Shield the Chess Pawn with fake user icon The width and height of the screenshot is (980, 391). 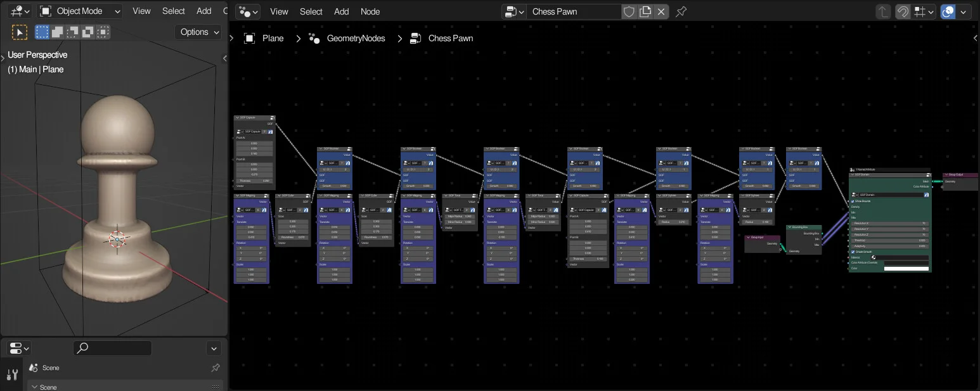click(x=629, y=11)
